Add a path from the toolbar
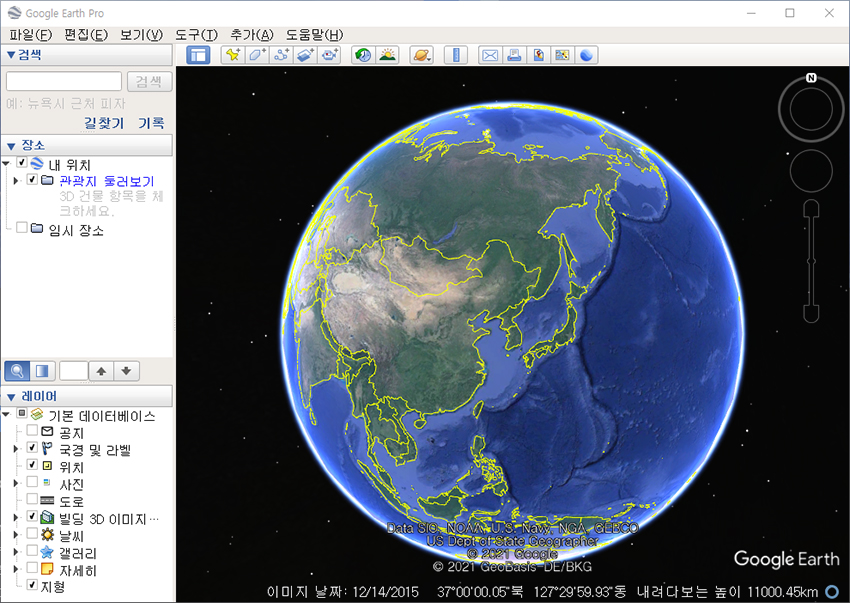The height and width of the screenshot is (603, 850). (x=281, y=55)
